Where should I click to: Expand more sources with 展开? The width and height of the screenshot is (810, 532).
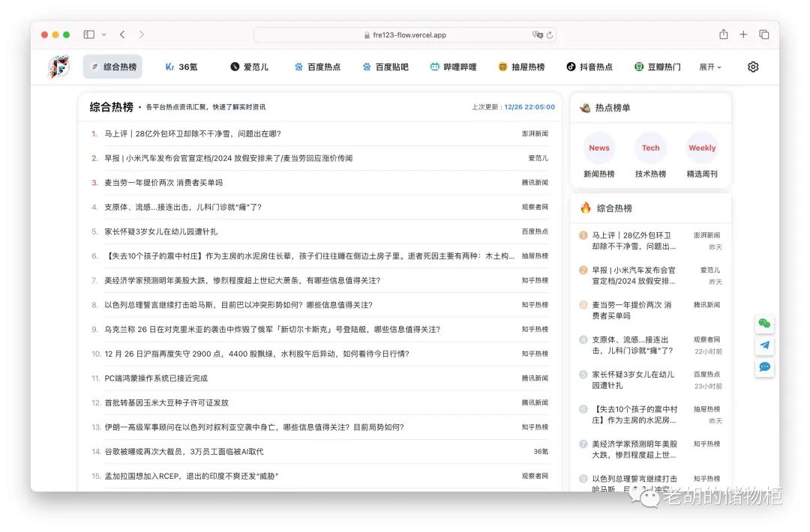point(709,67)
